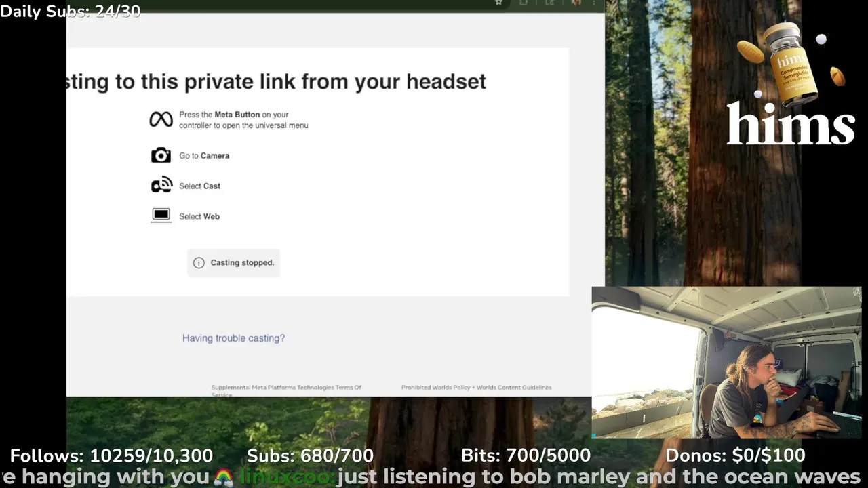This screenshot has width=868, height=488.
Task: Click the private link page heading
Action: [x=276, y=81]
